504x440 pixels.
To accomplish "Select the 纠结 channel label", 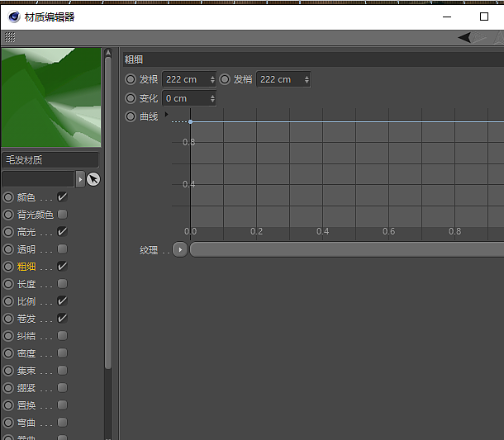I will coord(26,336).
